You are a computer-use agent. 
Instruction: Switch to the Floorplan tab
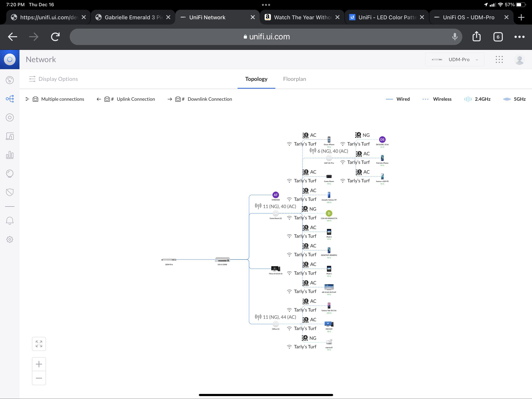coord(294,79)
